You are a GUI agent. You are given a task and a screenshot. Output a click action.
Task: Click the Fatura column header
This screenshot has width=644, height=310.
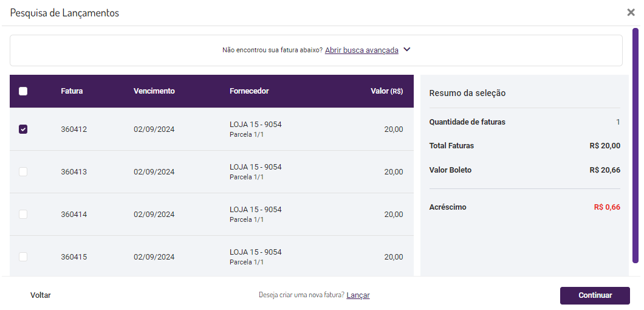[x=72, y=91]
